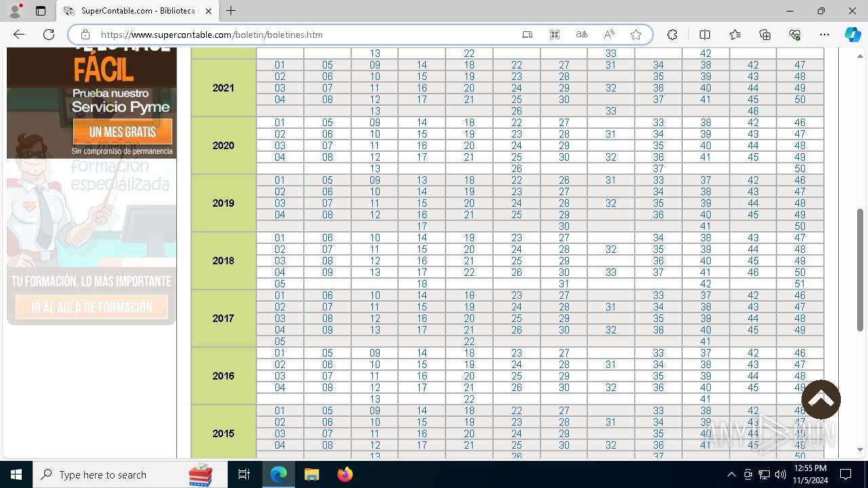The height and width of the screenshot is (488, 868).
Task: Open the notification center
Action: (846, 474)
